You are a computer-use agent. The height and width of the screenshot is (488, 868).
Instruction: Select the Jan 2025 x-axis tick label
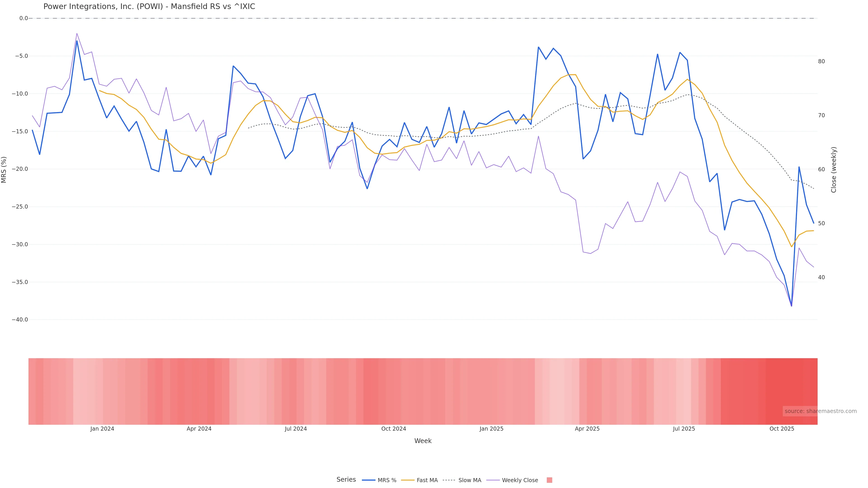491,429
